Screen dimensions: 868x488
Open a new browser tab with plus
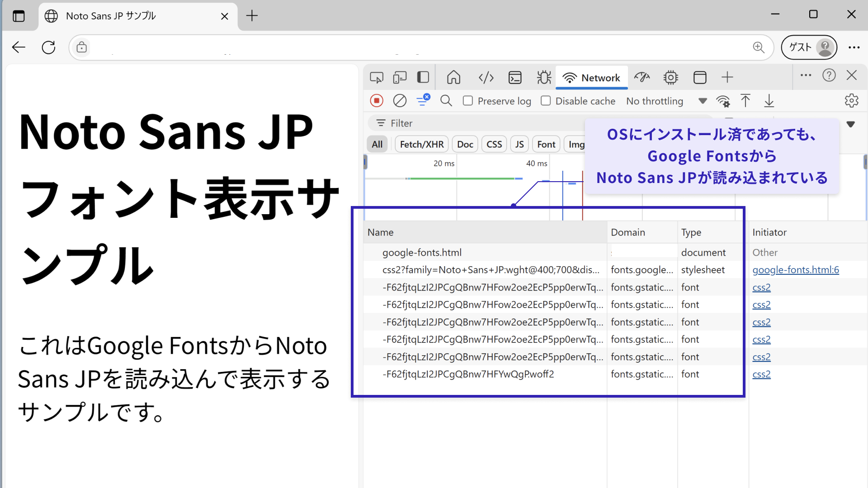click(252, 16)
